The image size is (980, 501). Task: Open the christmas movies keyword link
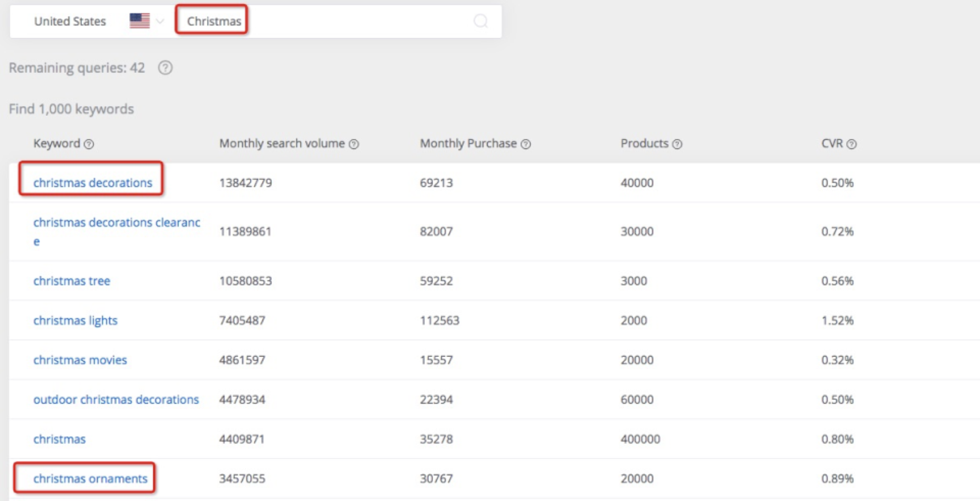(80, 360)
